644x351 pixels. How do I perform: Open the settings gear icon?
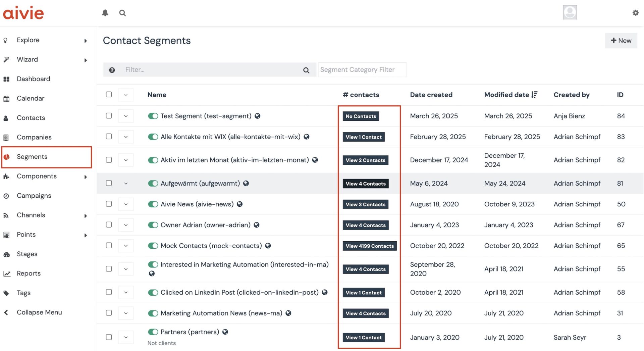pos(635,13)
